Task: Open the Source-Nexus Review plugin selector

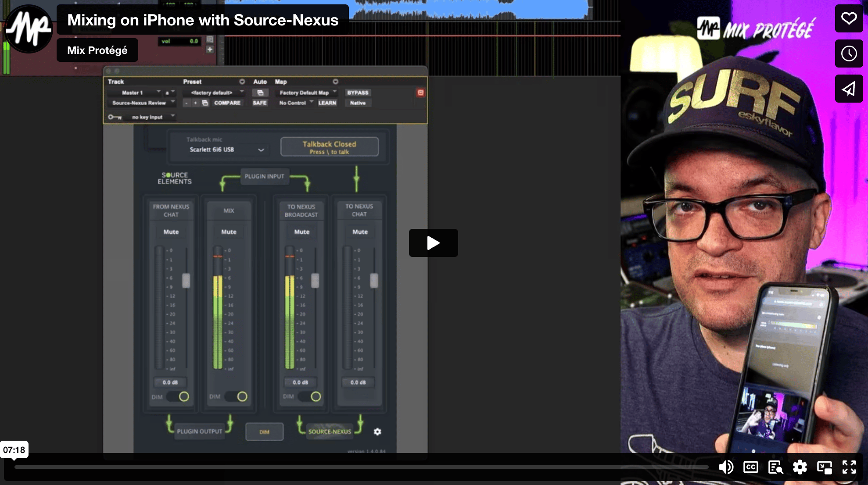Action: (142, 103)
